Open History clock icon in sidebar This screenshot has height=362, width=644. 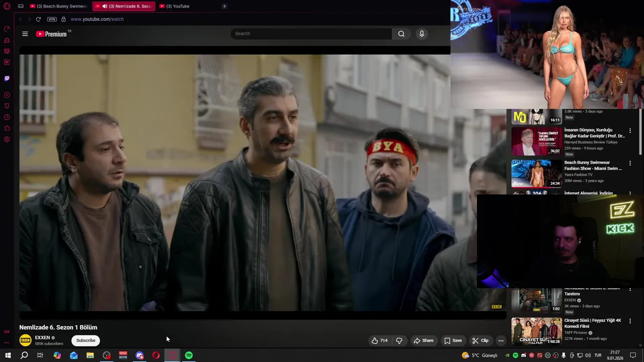click(7, 117)
